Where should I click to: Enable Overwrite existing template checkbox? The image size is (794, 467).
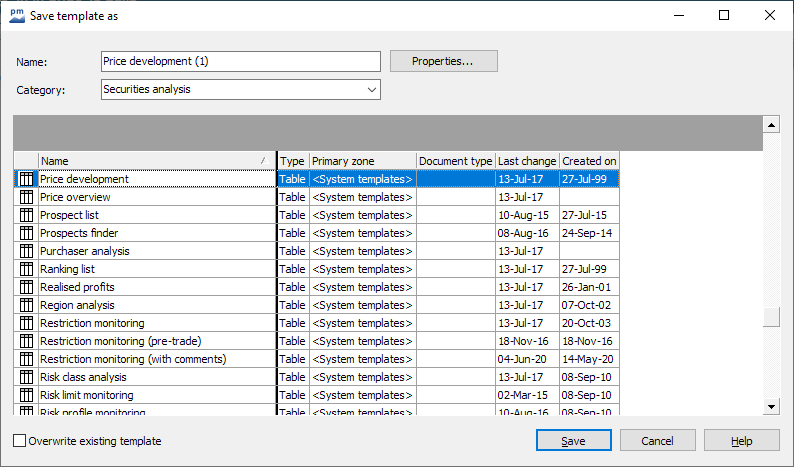pos(20,441)
